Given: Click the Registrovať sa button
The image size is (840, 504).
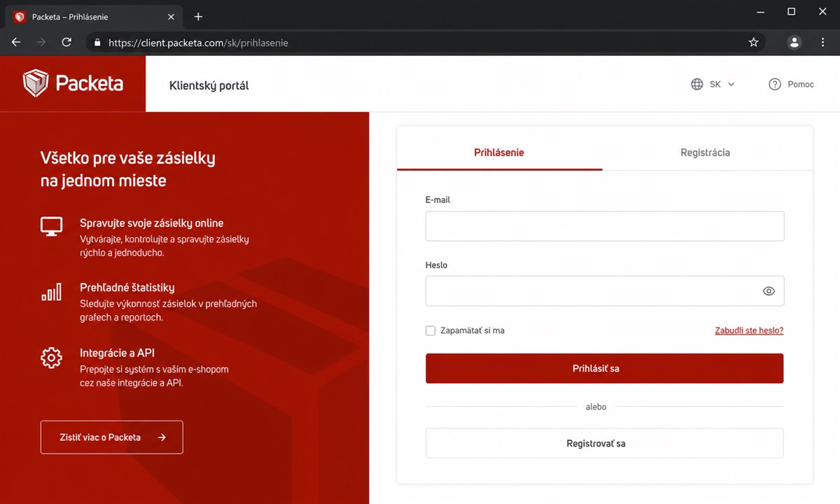Looking at the screenshot, I should point(604,443).
